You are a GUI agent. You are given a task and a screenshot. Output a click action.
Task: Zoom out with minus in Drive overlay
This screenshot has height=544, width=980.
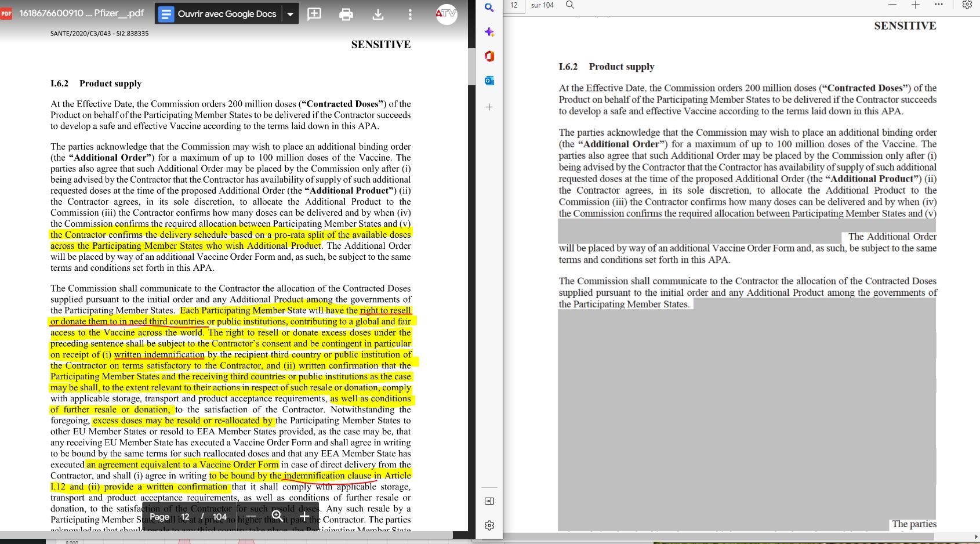coord(251,516)
